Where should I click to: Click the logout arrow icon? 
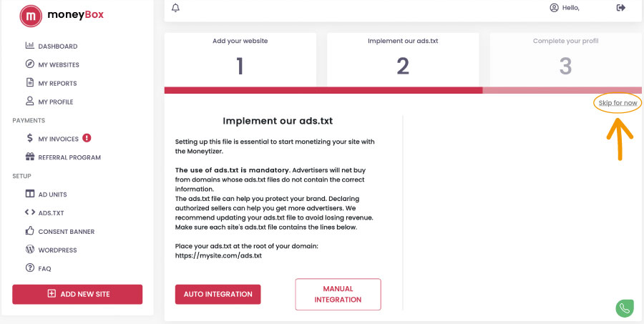click(621, 7)
